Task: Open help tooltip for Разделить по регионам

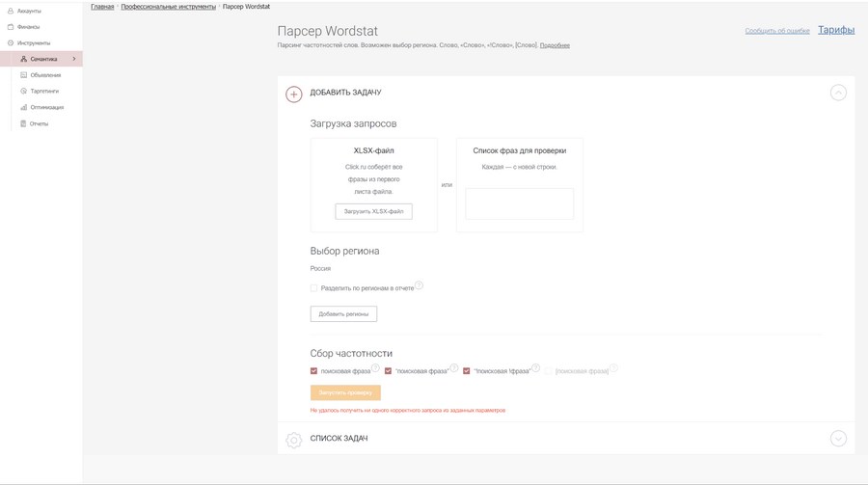Action: click(x=420, y=285)
